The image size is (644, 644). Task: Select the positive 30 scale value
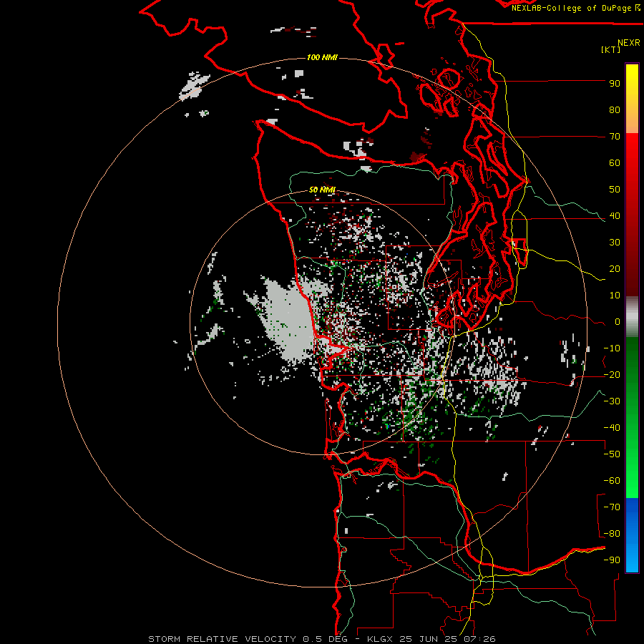pyautogui.click(x=615, y=243)
